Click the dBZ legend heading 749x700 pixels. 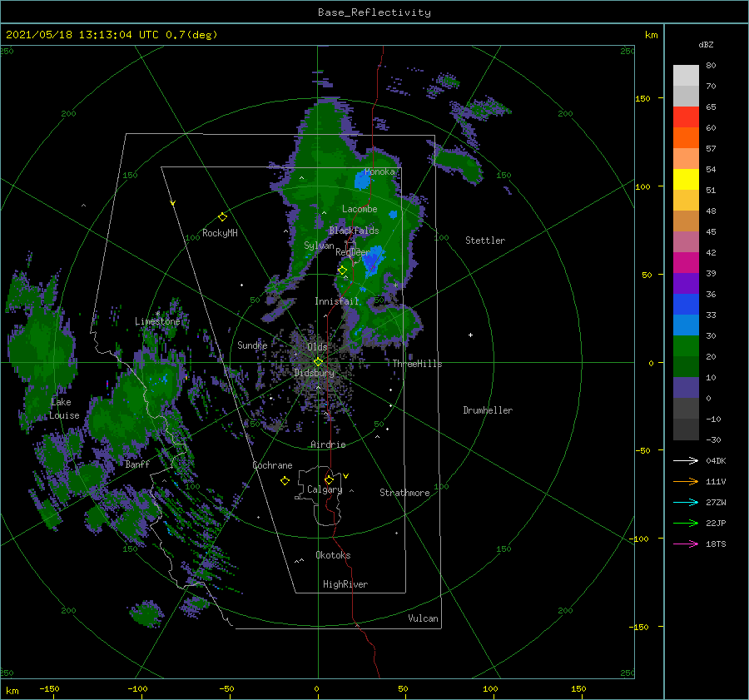[x=706, y=44]
